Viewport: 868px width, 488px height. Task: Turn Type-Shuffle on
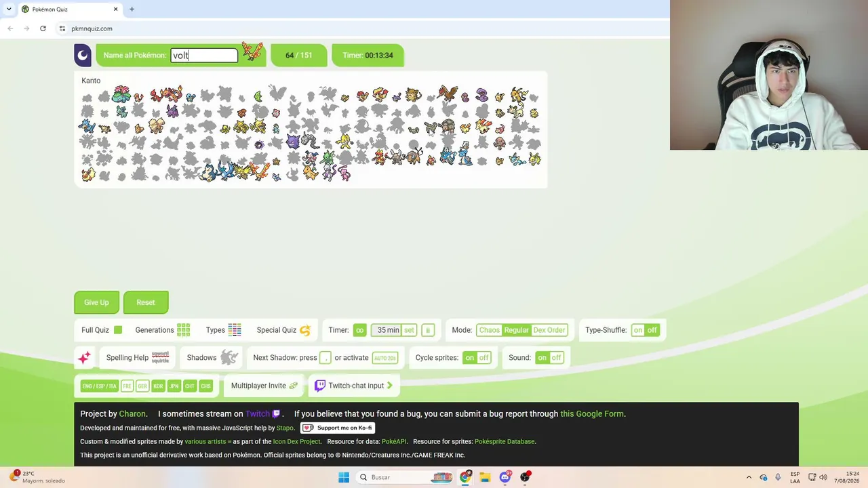(638, 330)
